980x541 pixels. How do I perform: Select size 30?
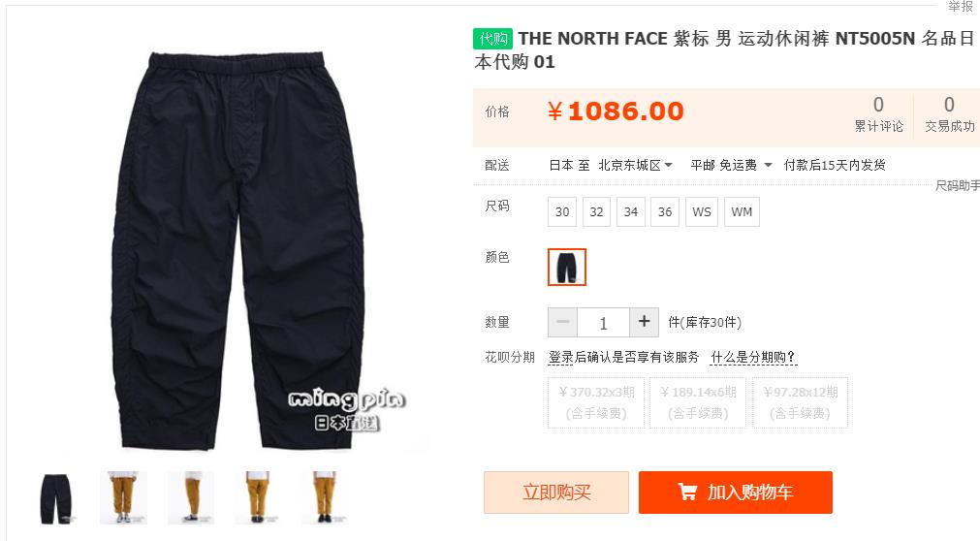(562, 212)
